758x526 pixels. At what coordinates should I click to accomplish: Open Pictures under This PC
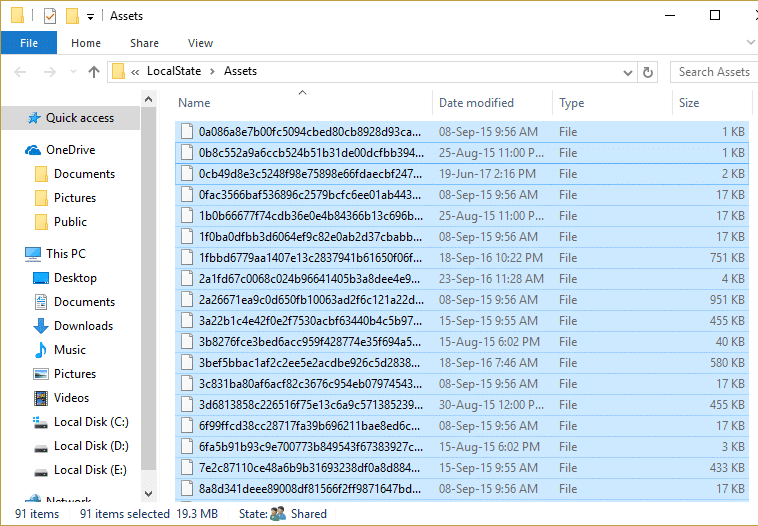tap(65, 374)
